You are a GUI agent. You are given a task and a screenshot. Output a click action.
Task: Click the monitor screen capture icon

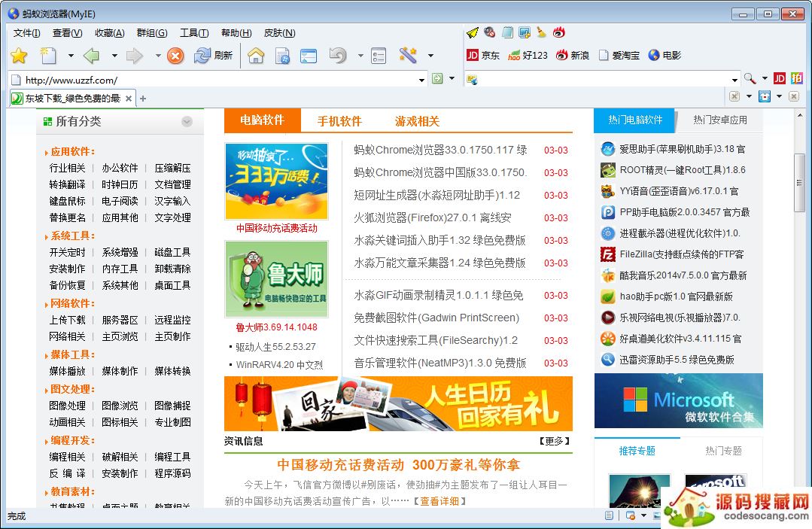point(525,32)
